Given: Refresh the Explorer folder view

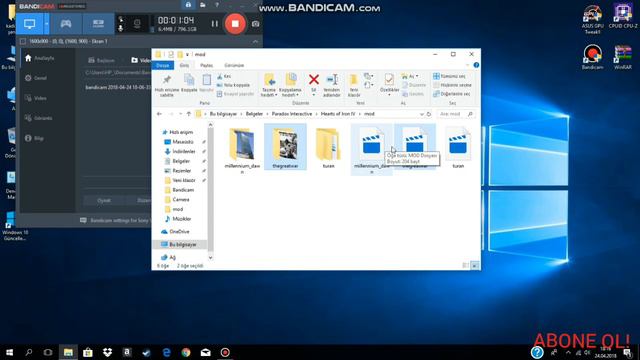Looking at the screenshot, I should (x=429, y=114).
